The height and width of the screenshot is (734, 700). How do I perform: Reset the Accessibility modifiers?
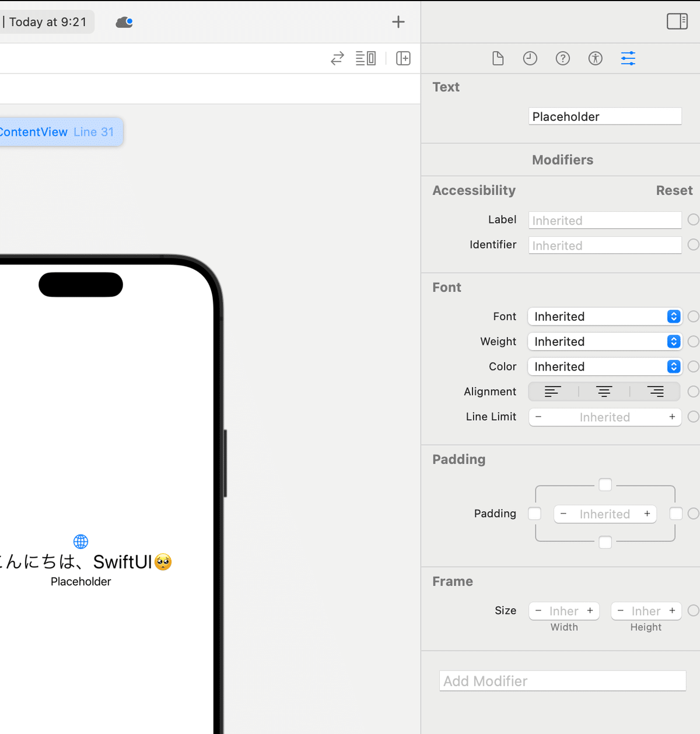pos(674,191)
